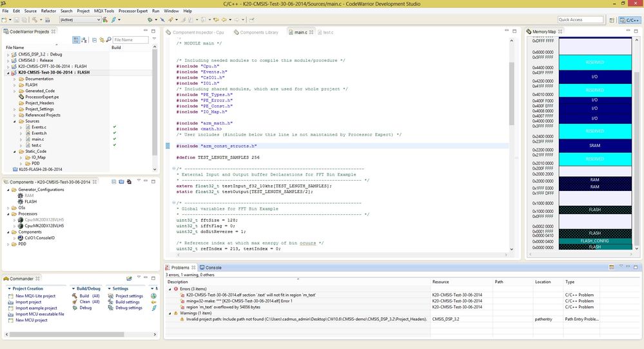This screenshot has width=644, height=349.
Task: Click the search icon beside File Name filter
Action: [x=109, y=40]
